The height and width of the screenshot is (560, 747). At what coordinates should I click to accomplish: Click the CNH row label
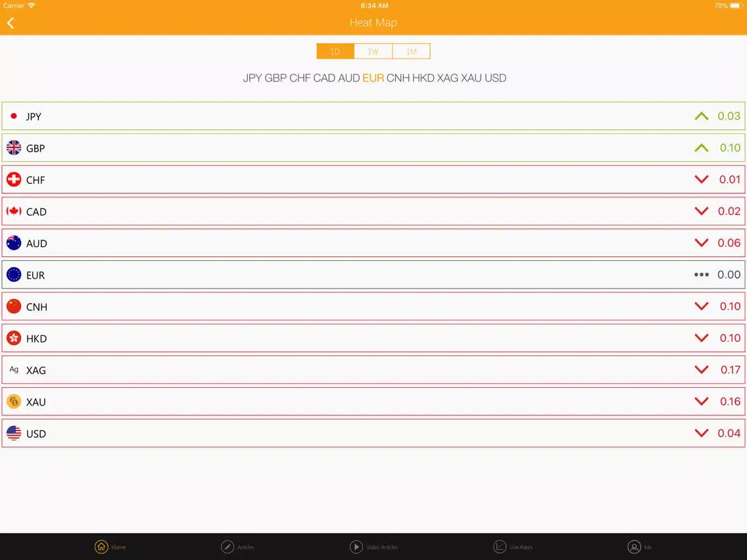[x=37, y=307]
